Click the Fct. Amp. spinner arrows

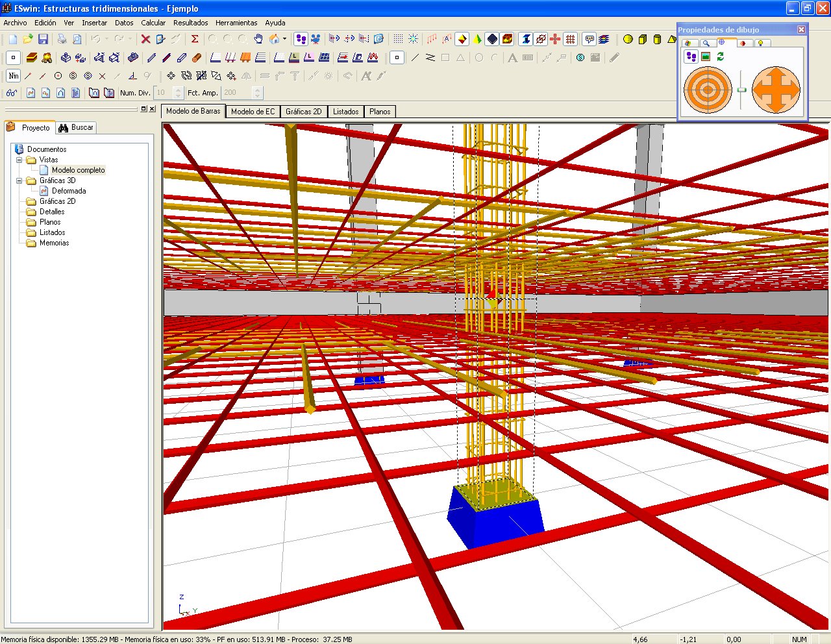click(258, 93)
